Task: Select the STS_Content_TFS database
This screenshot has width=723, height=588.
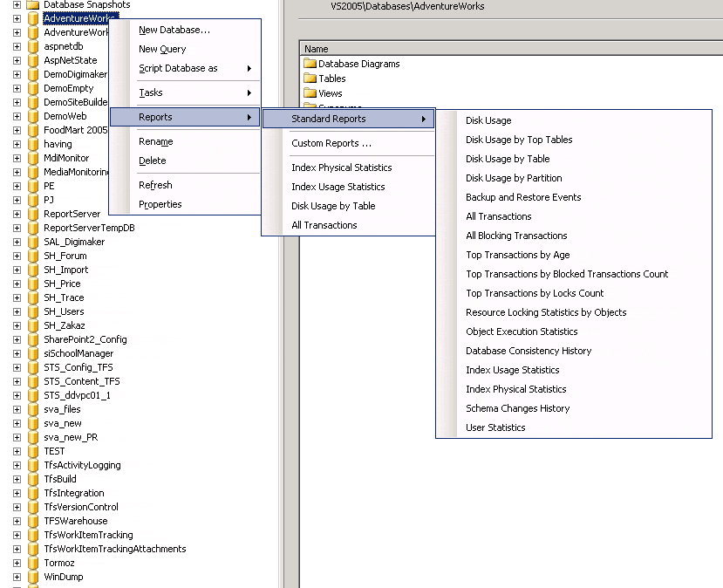Action: [x=82, y=381]
